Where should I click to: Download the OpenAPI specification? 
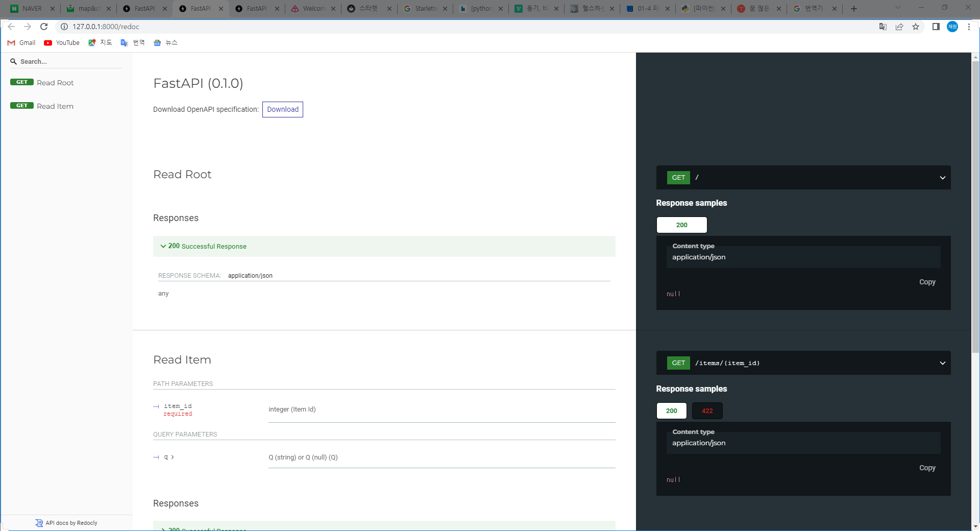tap(283, 109)
